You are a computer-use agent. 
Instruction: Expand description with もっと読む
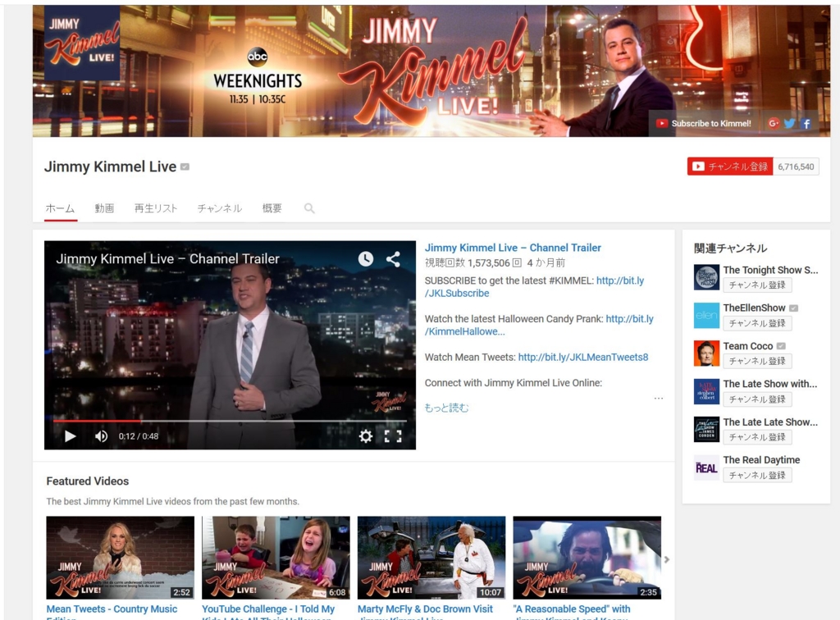[446, 408]
